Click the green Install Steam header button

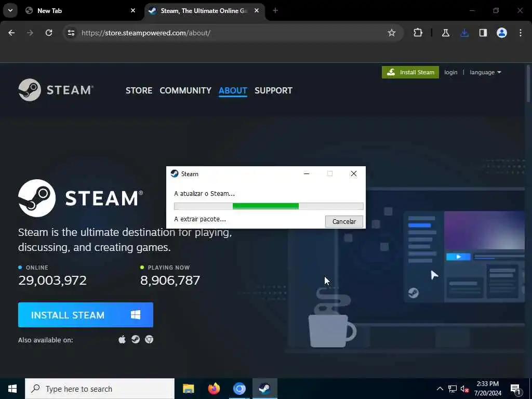[410, 72]
